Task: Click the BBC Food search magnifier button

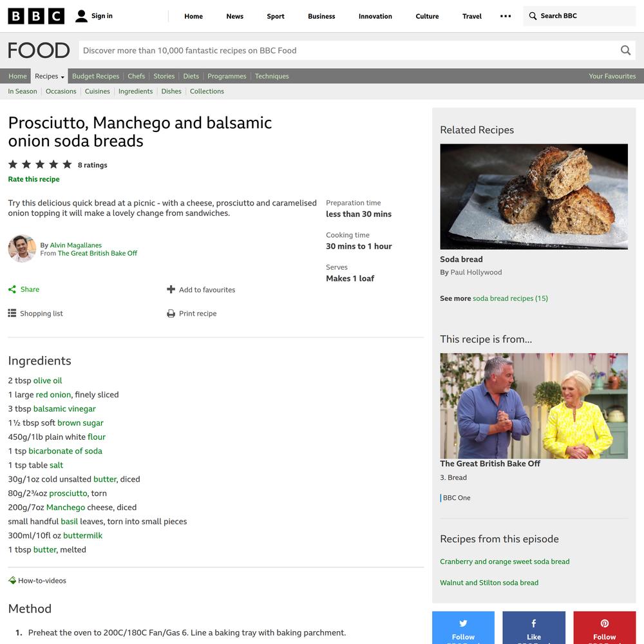Action: coord(625,50)
